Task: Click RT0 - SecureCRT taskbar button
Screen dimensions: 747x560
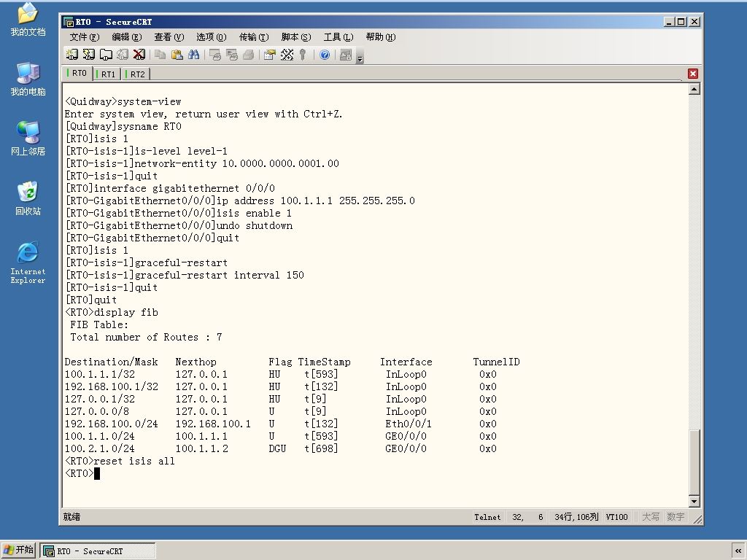Action: pyautogui.click(x=98, y=551)
